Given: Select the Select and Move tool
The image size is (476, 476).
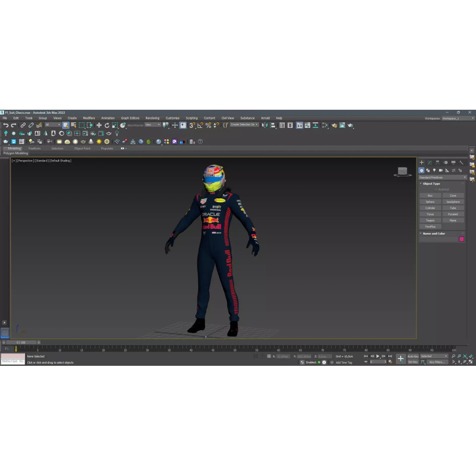Looking at the screenshot, I should coord(99,126).
